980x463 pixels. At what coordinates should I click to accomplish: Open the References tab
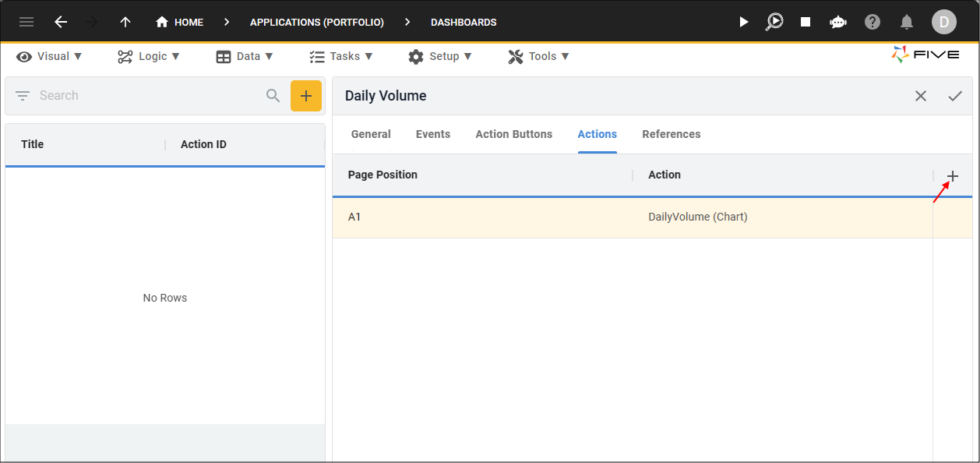[672, 134]
